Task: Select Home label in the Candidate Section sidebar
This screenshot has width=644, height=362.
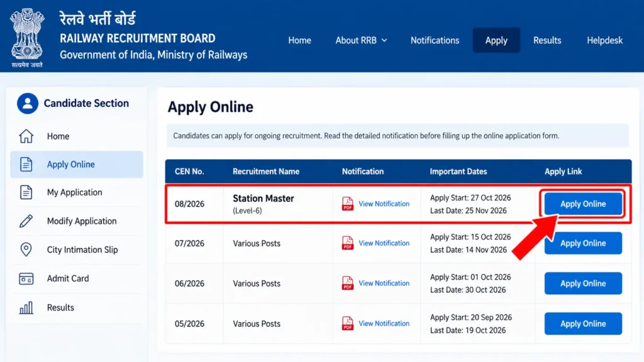Action: click(58, 136)
